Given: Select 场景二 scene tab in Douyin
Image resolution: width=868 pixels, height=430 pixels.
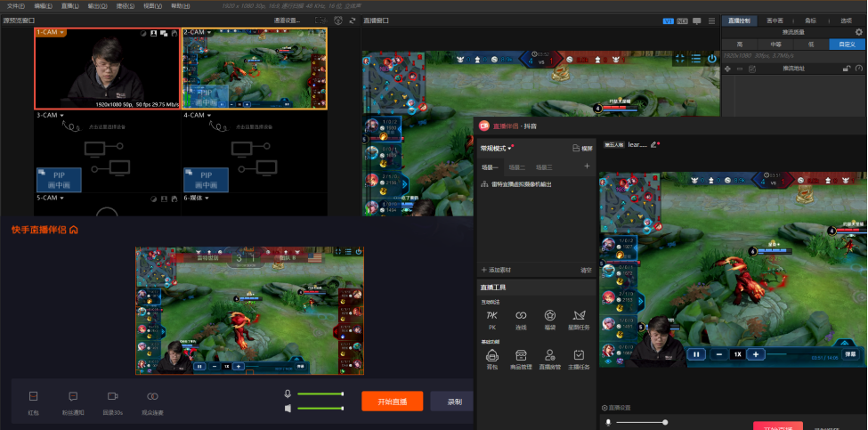Looking at the screenshot, I should point(517,167).
